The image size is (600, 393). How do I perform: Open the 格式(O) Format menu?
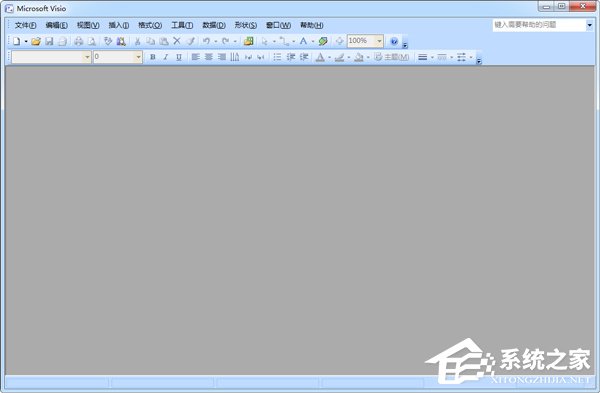pos(150,25)
